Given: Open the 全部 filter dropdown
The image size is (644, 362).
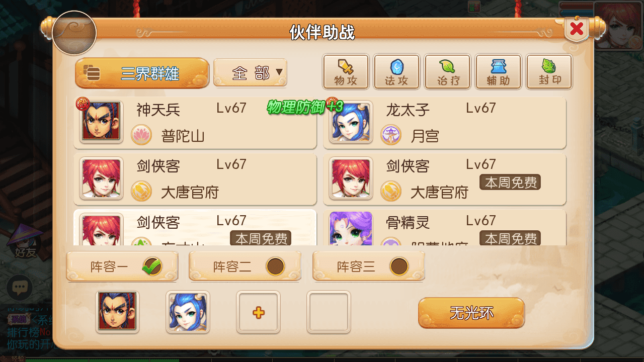Looking at the screenshot, I should tap(250, 73).
